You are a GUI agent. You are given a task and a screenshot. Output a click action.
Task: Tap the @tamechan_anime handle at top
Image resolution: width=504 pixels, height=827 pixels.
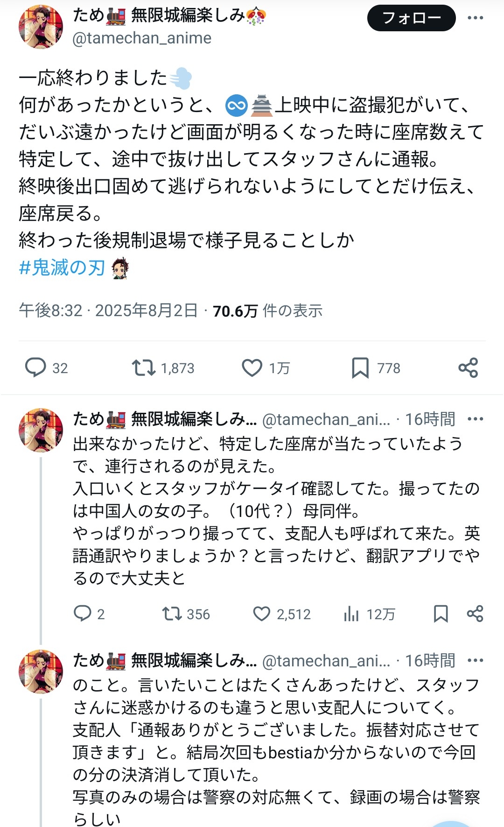[142, 38]
